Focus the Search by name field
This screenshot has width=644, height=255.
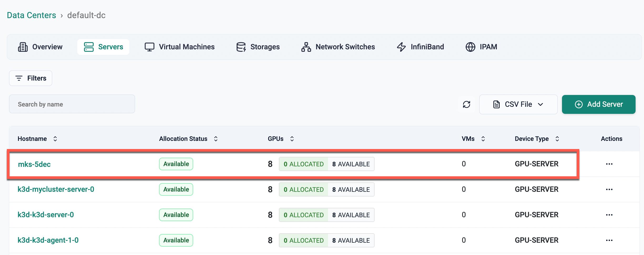click(72, 104)
